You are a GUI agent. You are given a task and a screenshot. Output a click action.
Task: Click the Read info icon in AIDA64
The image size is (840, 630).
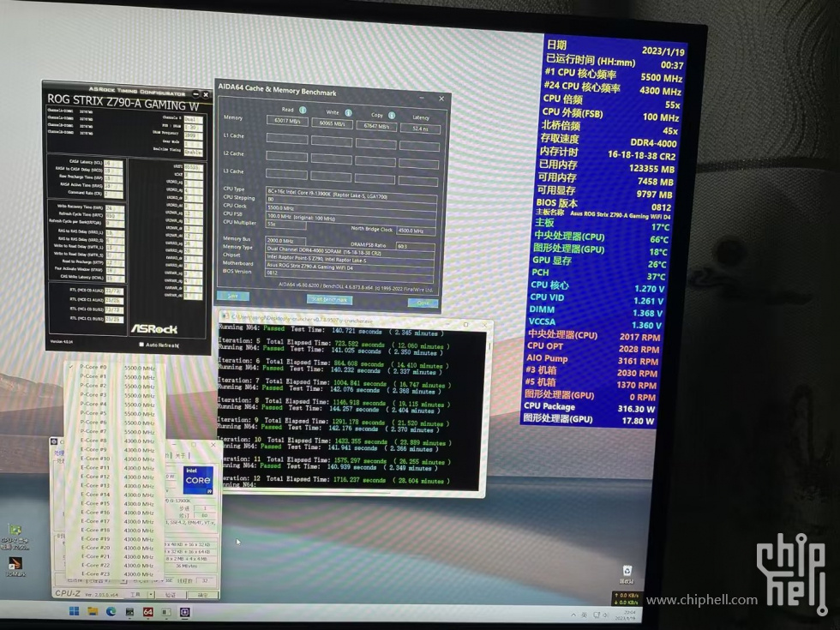[x=303, y=110]
